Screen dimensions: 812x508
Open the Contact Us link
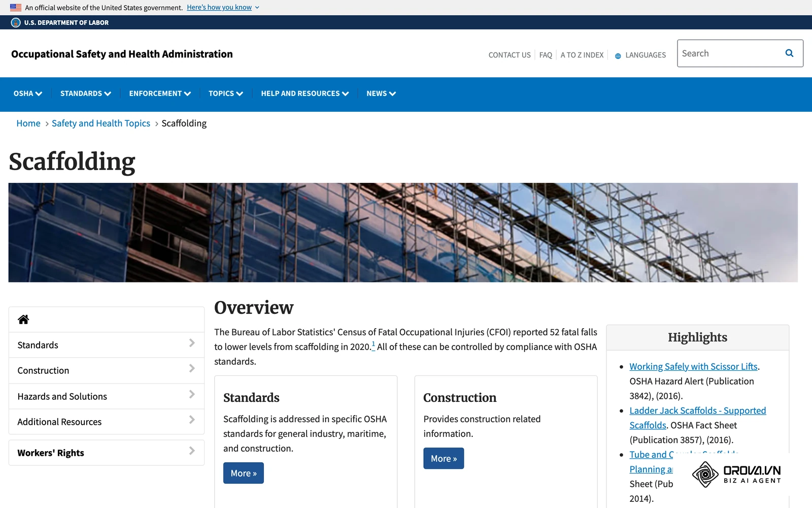[x=510, y=55]
